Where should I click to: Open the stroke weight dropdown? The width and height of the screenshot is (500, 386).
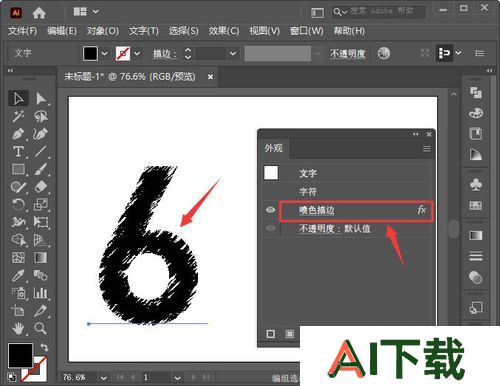pos(233,53)
